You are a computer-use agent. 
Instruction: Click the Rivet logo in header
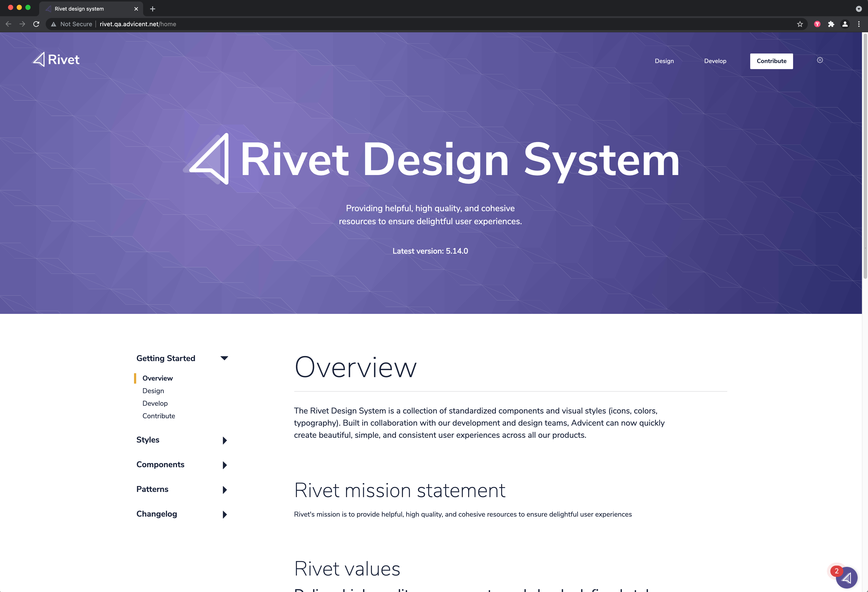click(56, 59)
